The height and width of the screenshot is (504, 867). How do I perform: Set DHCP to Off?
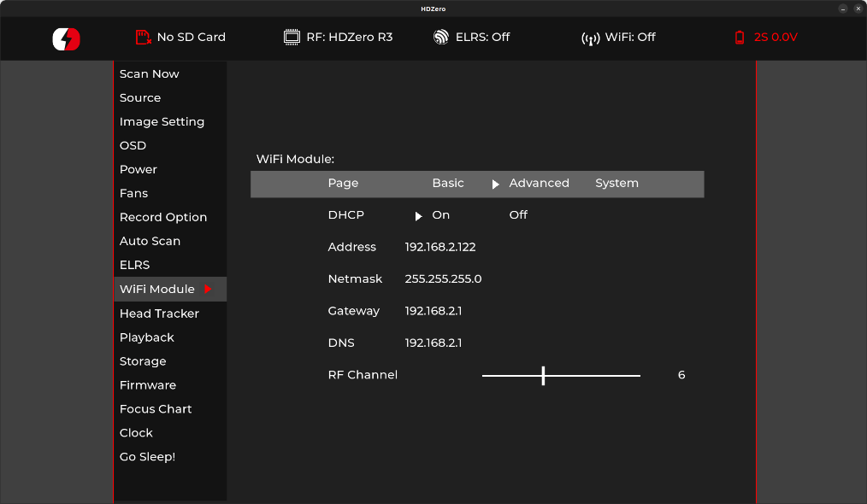point(518,215)
